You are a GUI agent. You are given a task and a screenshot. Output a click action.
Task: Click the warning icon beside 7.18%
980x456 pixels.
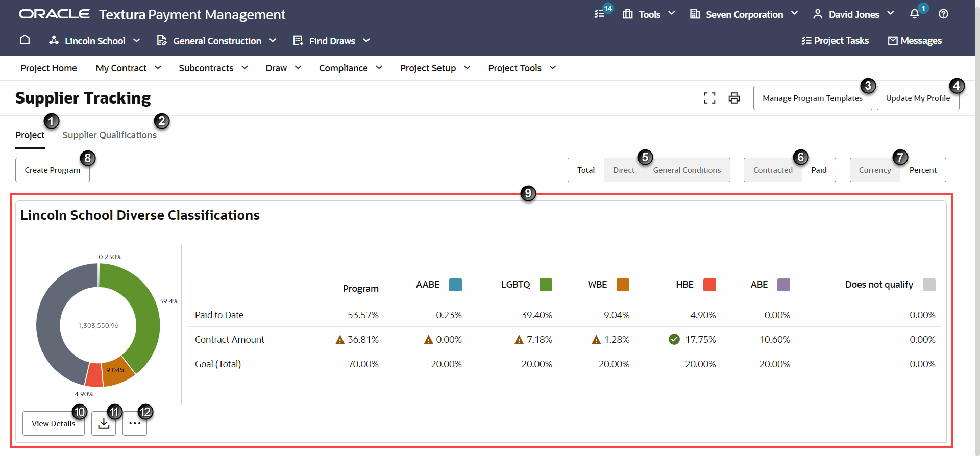coord(519,340)
